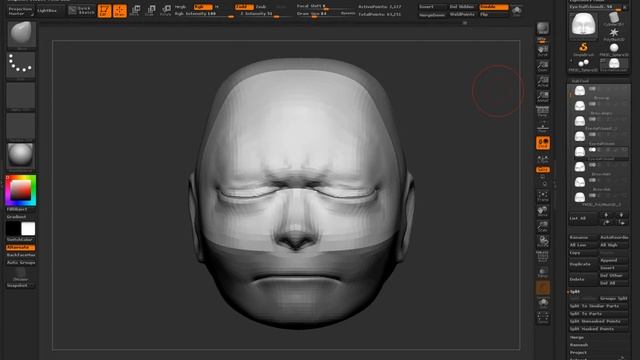This screenshot has height=360, width=640.
Task: Click the Gradient button
Action: [x=20, y=217]
